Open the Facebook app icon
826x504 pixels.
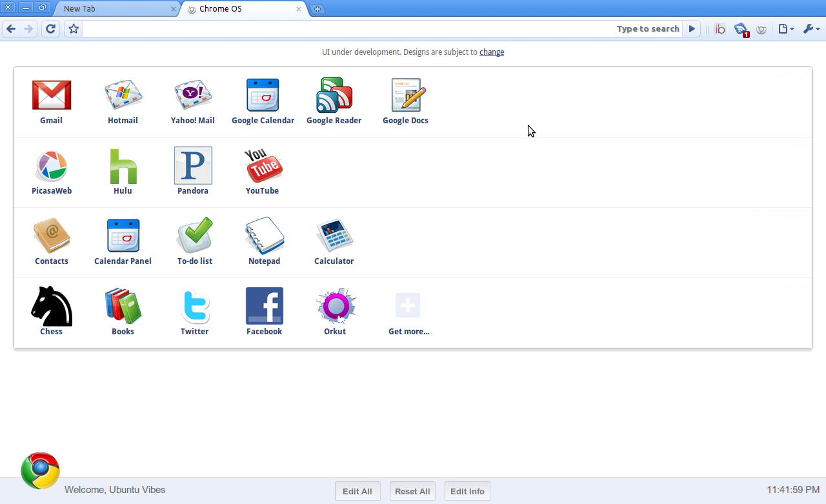click(265, 306)
